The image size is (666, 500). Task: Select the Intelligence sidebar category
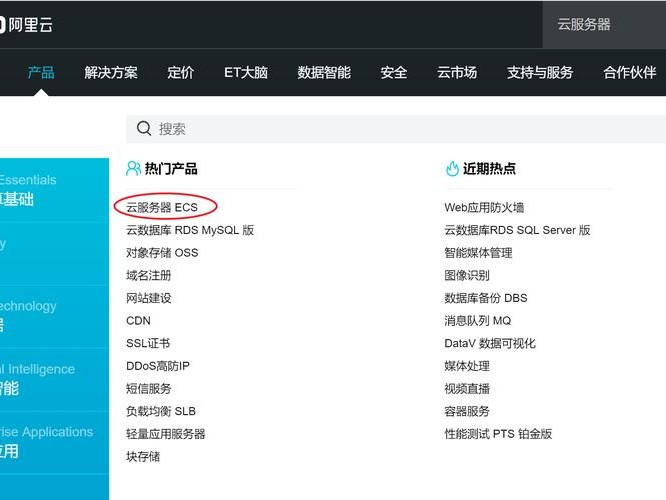(x=54, y=379)
